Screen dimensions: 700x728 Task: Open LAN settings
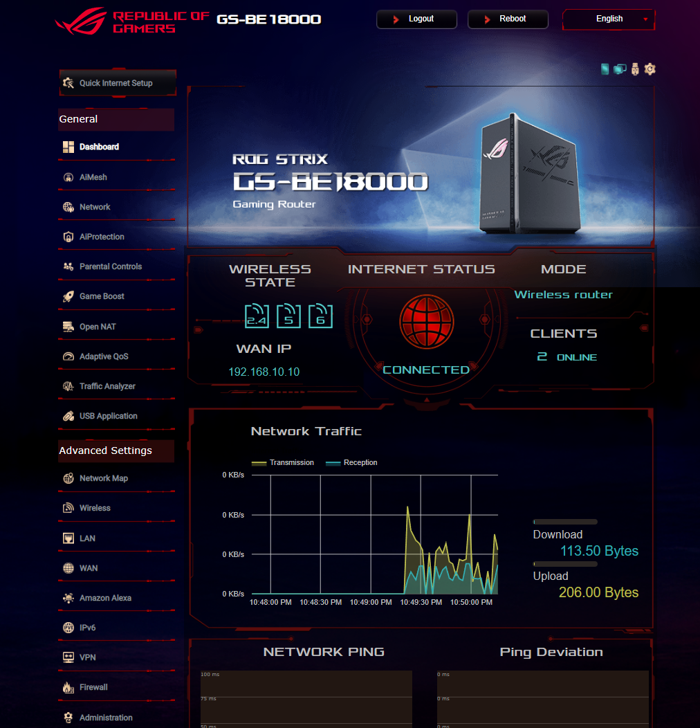tap(87, 538)
